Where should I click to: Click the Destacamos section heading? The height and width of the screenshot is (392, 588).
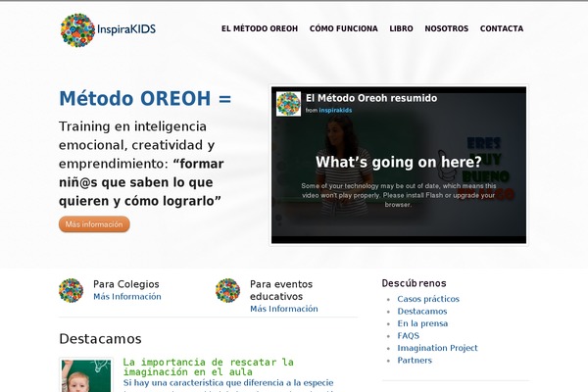click(x=100, y=339)
